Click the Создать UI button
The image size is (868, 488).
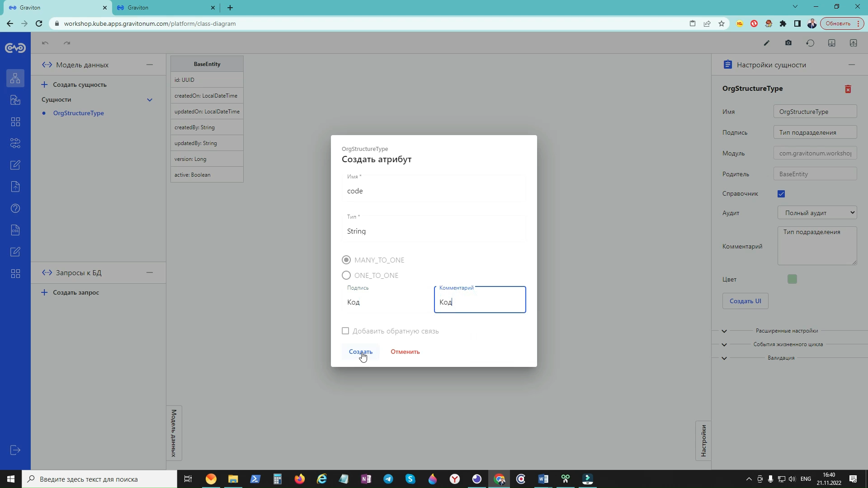point(745,301)
